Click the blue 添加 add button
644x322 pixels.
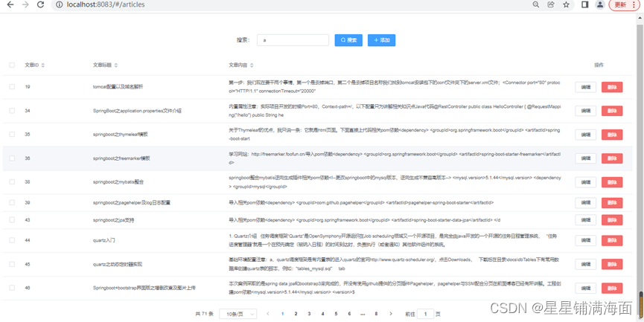pyautogui.click(x=381, y=40)
